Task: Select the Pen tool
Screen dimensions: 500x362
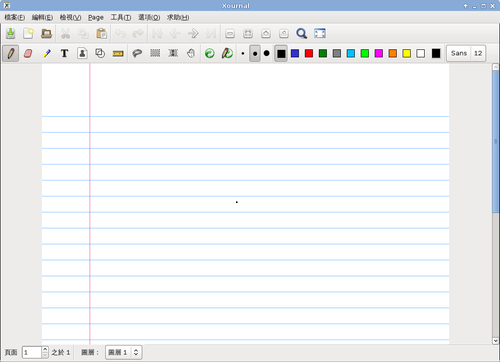Action: point(11,53)
